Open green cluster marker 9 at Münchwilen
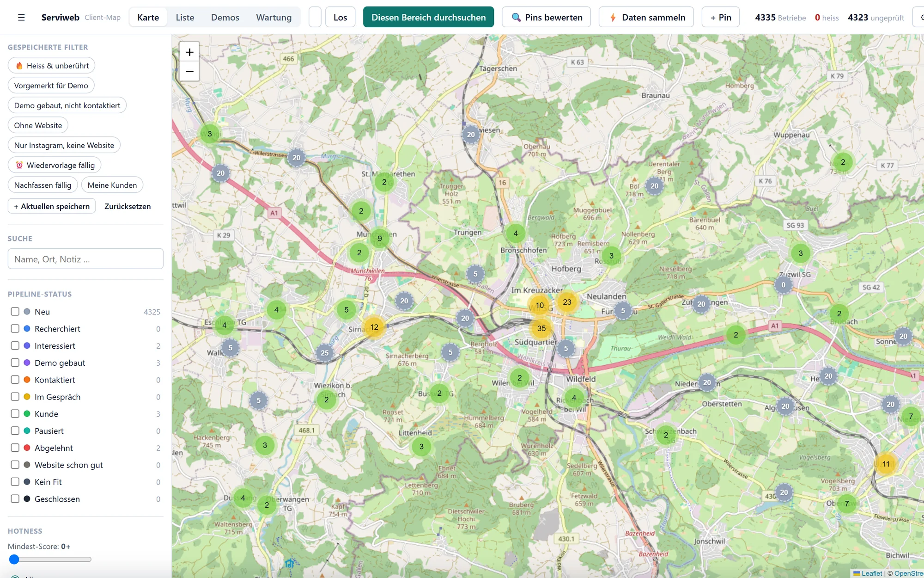This screenshot has width=924, height=578. (x=380, y=239)
